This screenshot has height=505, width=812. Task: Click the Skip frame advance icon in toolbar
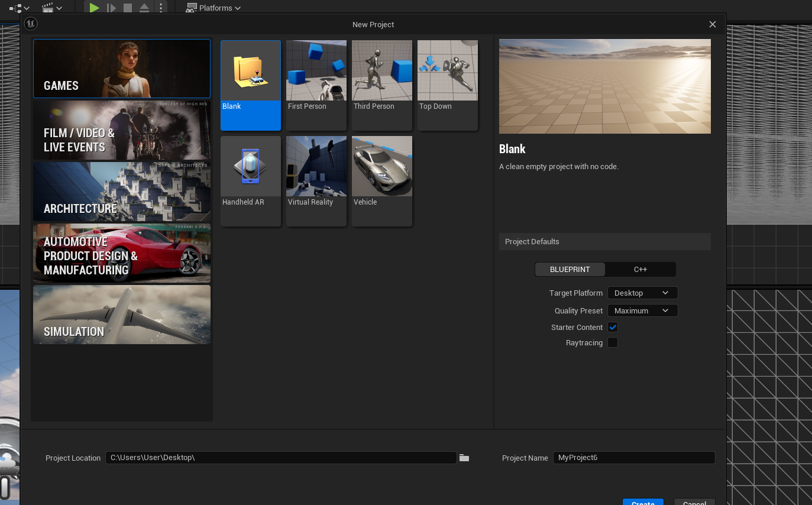pyautogui.click(x=111, y=8)
